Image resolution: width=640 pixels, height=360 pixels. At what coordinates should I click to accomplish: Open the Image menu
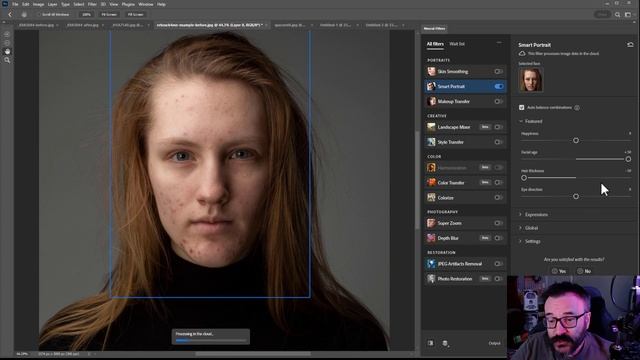(38, 4)
